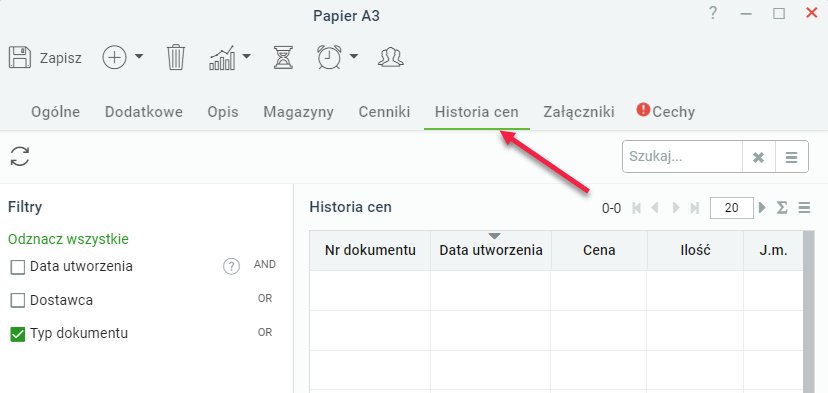Click the arrow right of the page size field
The width and height of the screenshot is (828, 393).
[762, 208]
